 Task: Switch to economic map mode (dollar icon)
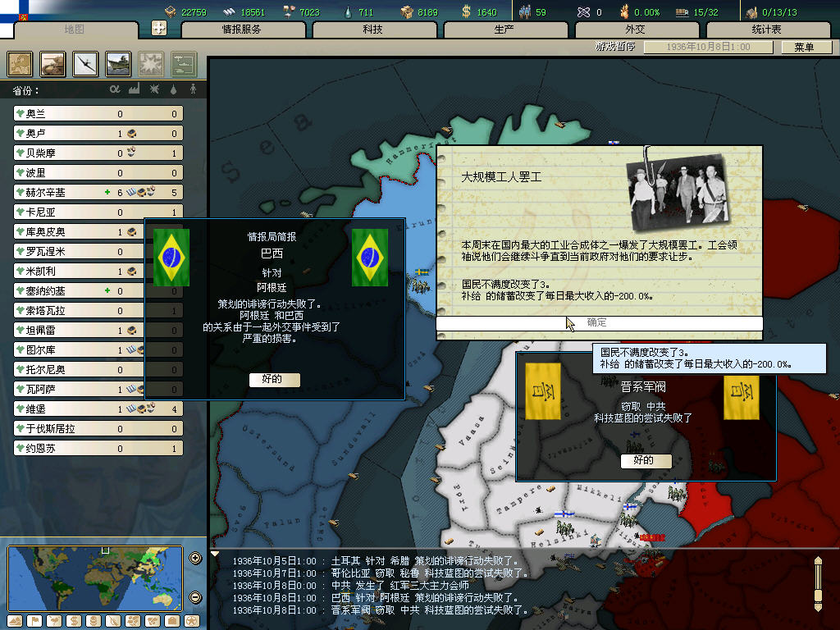pyautogui.click(x=73, y=621)
